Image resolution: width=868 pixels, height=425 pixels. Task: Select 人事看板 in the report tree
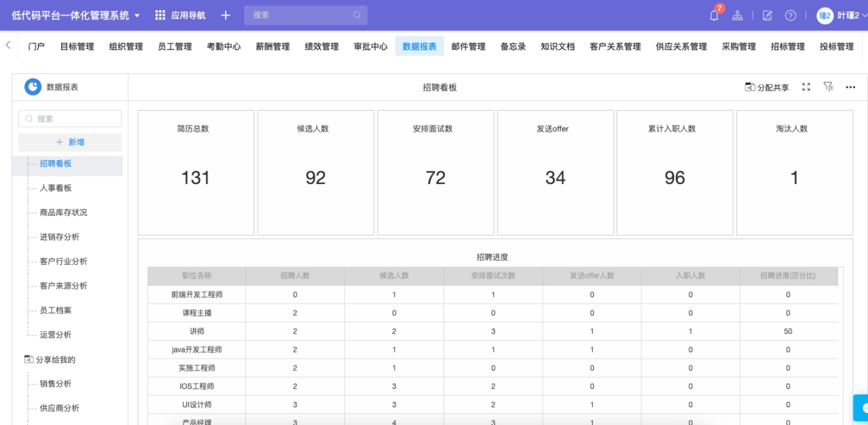[56, 188]
